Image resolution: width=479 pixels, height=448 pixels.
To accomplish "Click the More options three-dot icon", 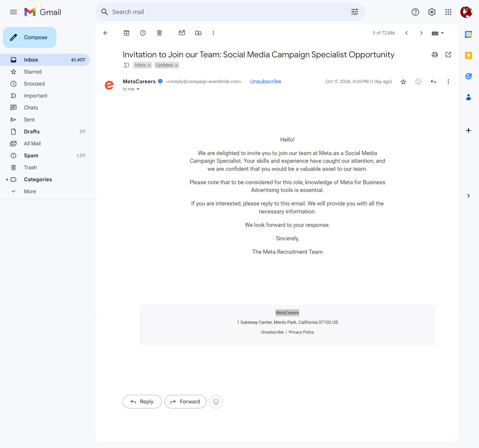I will click(x=448, y=82).
